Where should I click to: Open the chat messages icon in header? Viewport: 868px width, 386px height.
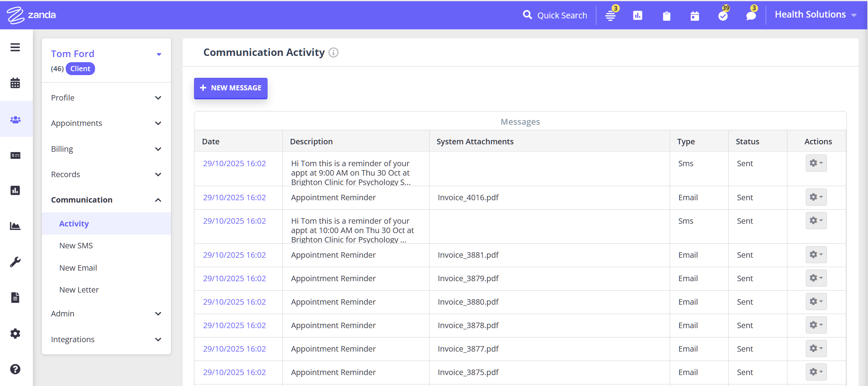pyautogui.click(x=751, y=16)
